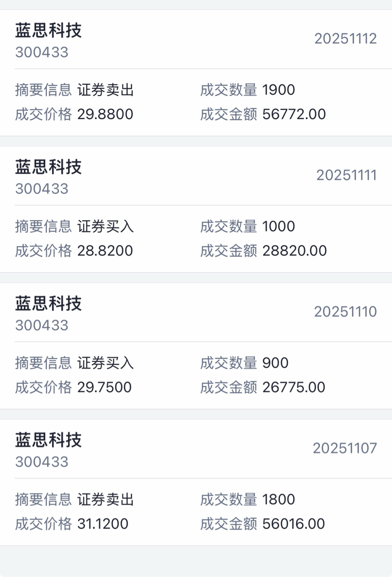The image size is (392, 577).
Task: Tap the date 20251110
Action: [x=346, y=311]
